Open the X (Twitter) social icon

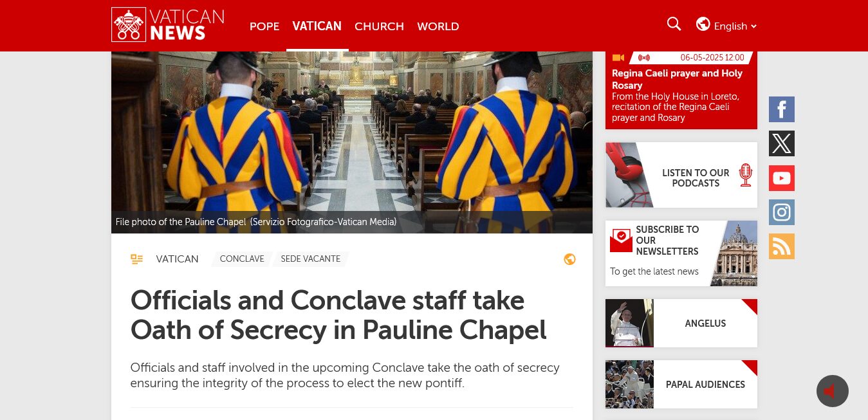[782, 143]
